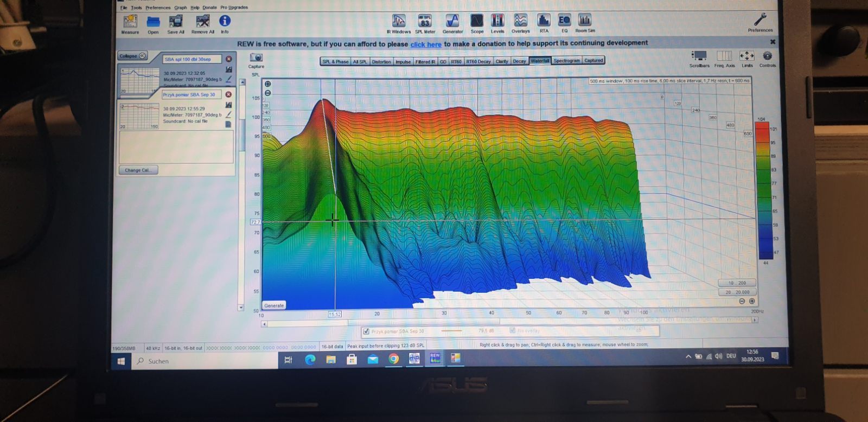Switch to Filtered IR tab
Viewport: 868px width, 422px height.
point(425,61)
